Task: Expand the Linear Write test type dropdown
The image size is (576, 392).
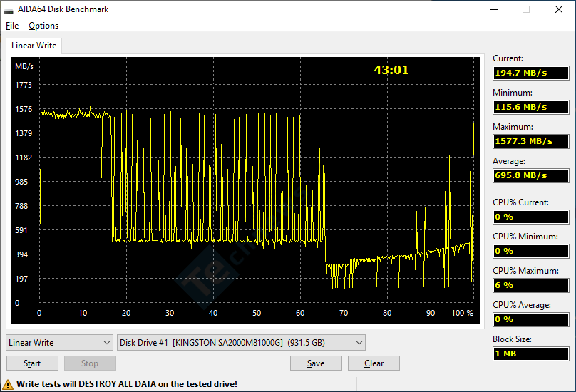Action: [x=59, y=343]
